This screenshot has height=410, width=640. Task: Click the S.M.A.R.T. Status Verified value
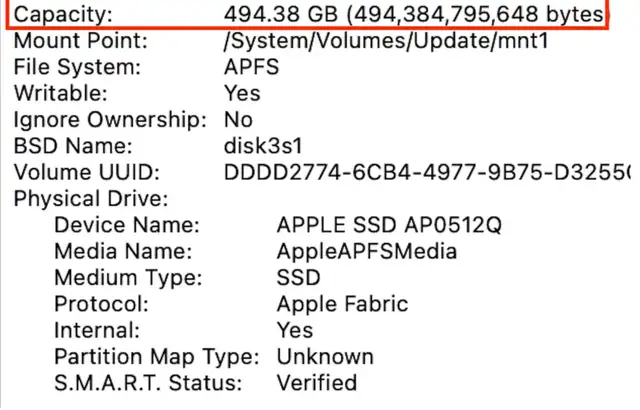pos(317,383)
